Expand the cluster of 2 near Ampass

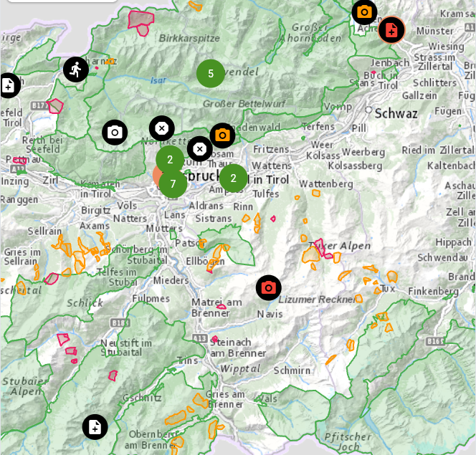click(233, 178)
